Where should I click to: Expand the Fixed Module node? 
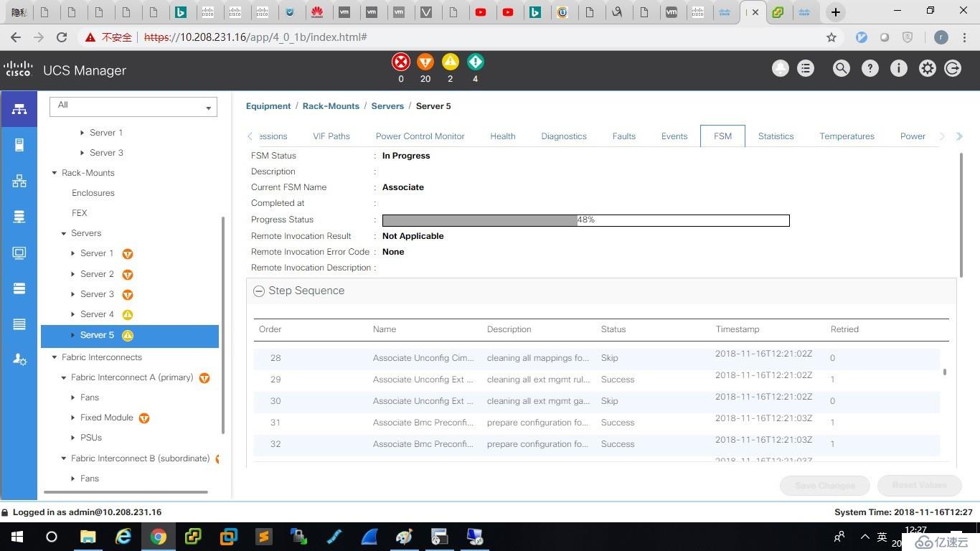click(x=73, y=418)
